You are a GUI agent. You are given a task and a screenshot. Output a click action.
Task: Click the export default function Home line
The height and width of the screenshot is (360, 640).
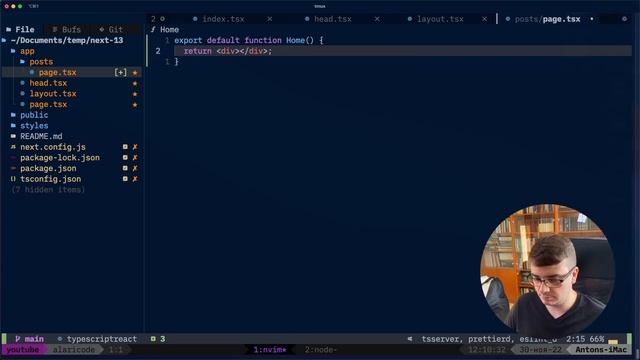coord(249,40)
